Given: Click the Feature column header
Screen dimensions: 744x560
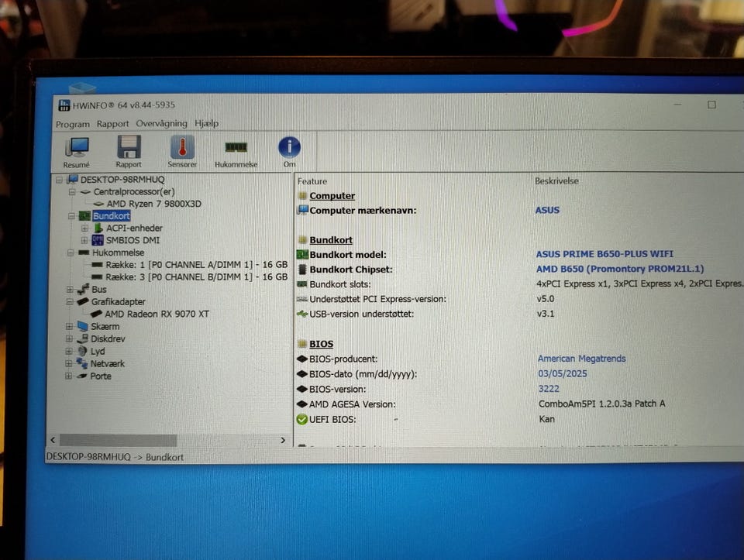Looking at the screenshot, I should 312,181.
